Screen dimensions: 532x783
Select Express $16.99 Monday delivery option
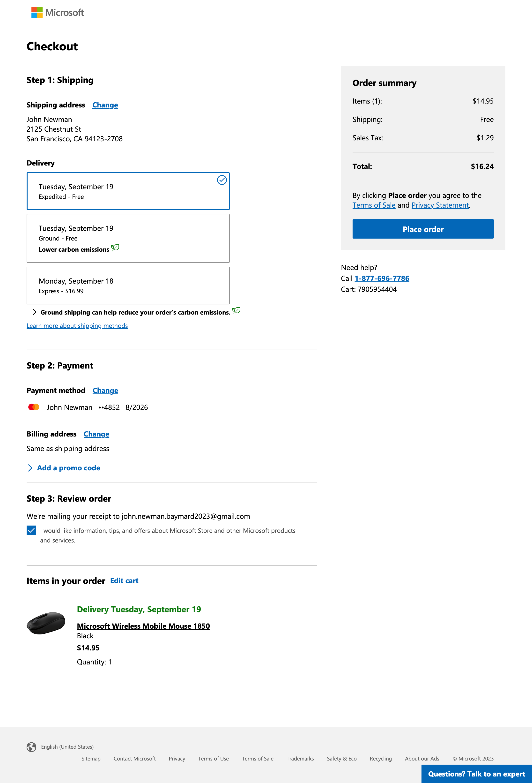(x=128, y=285)
